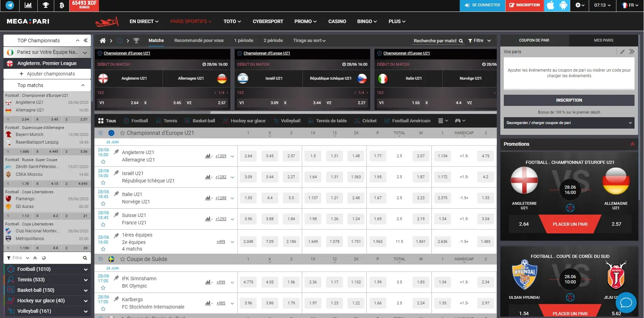
Task: Click the Apple iOS app icon
Action: tap(550, 5)
